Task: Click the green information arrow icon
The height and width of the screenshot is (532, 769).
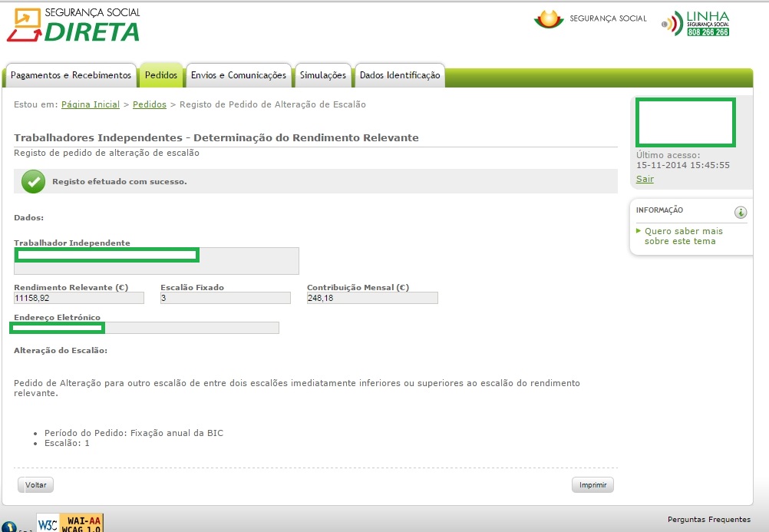Action: click(x=740, y=213)
